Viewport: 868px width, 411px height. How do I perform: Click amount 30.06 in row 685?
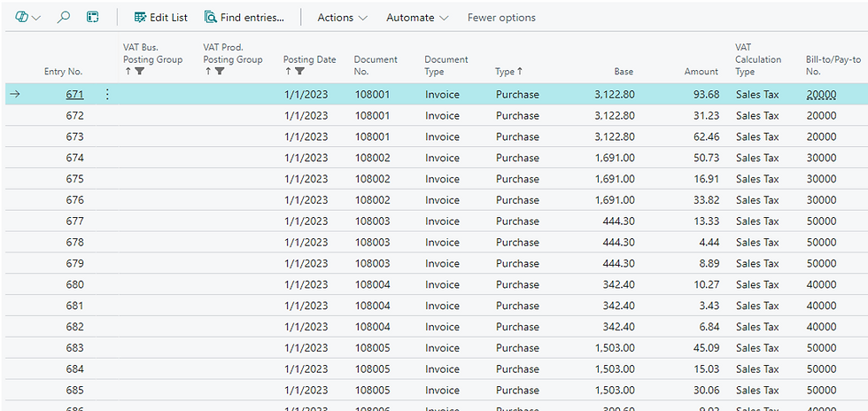(x=707, y=390)
